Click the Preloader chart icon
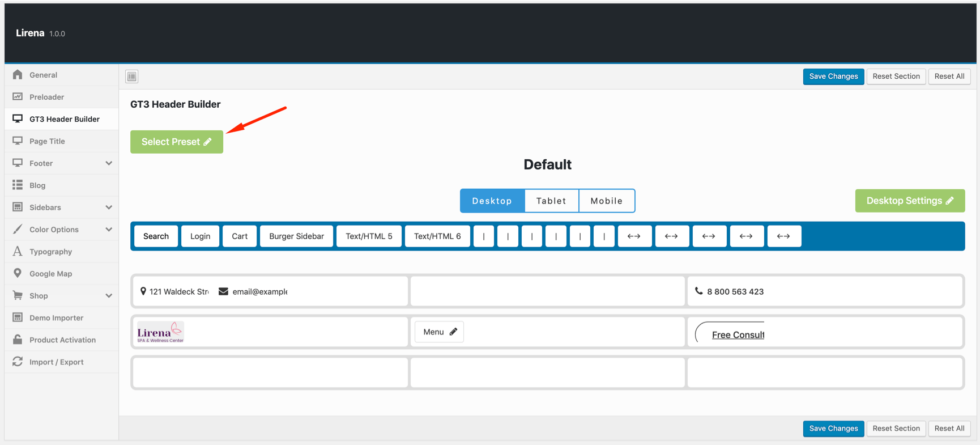Image resolution: width=980 pixels, height=445 pixels. click(18, 96)
